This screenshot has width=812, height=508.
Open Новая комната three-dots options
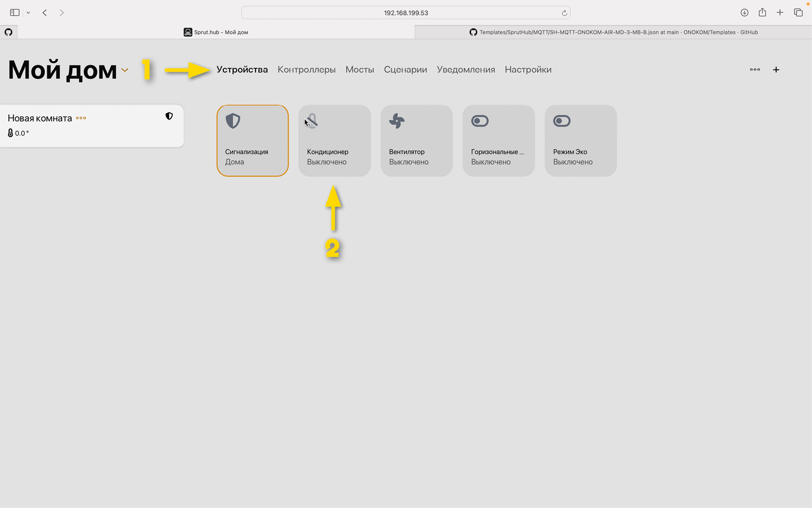point(81,118)
